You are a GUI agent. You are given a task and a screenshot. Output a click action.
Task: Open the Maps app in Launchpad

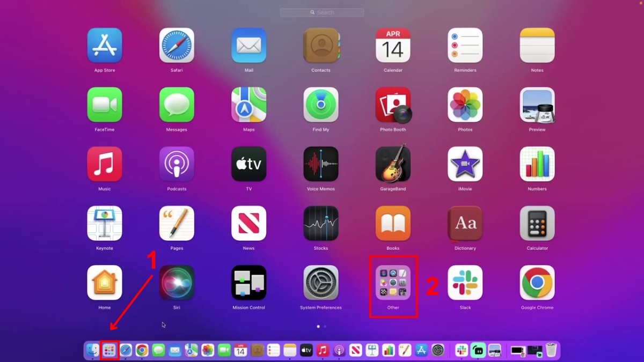click(249, 105)
